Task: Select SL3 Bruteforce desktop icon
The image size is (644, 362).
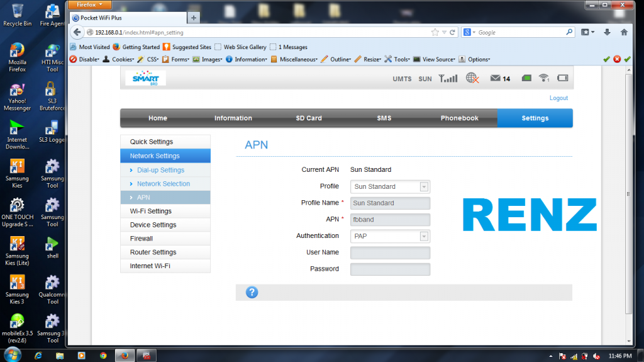Action: coord(52,96)
